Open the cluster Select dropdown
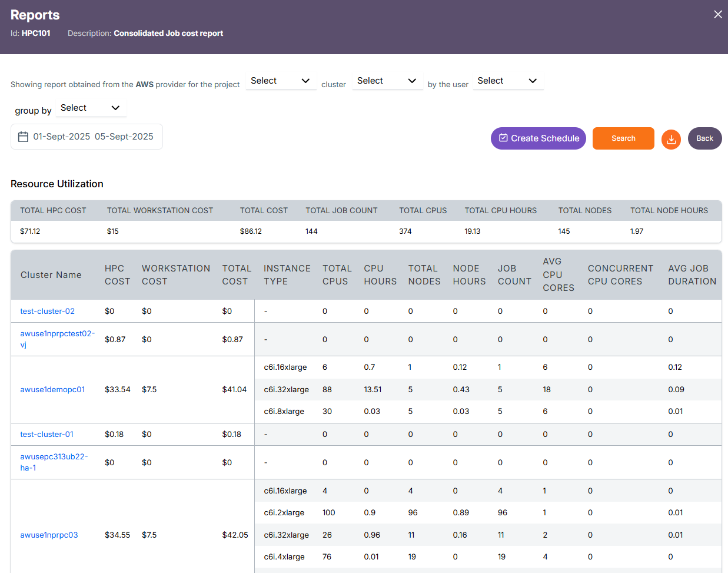 pyautogui.click(x=387, y=81)
